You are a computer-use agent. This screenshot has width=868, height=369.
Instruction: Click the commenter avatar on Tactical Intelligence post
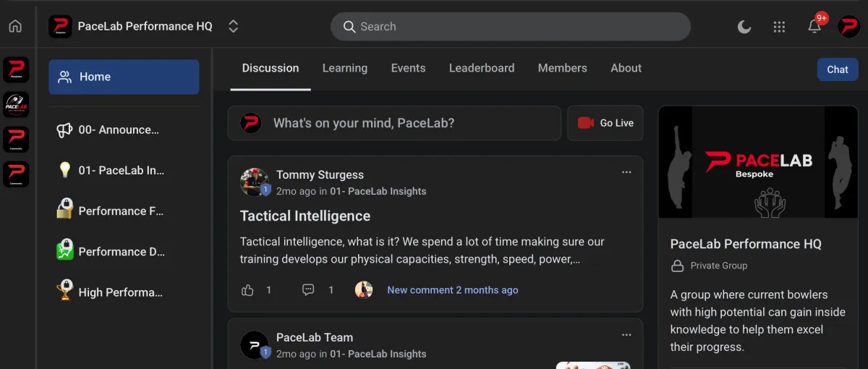[364, 289]
